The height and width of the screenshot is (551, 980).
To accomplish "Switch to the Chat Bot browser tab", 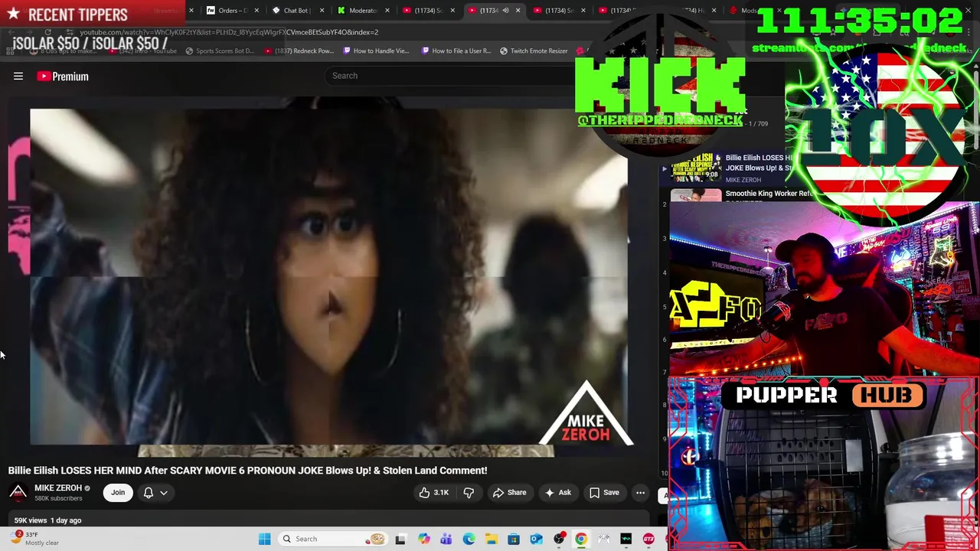I will coord(295,11).
